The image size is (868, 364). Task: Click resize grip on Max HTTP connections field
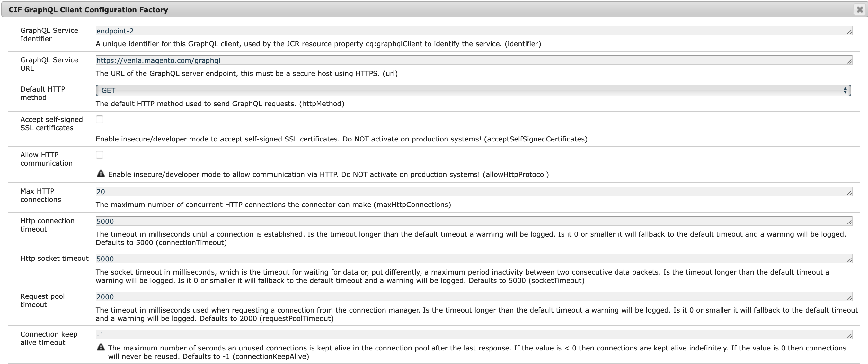[x=849, y=193]
